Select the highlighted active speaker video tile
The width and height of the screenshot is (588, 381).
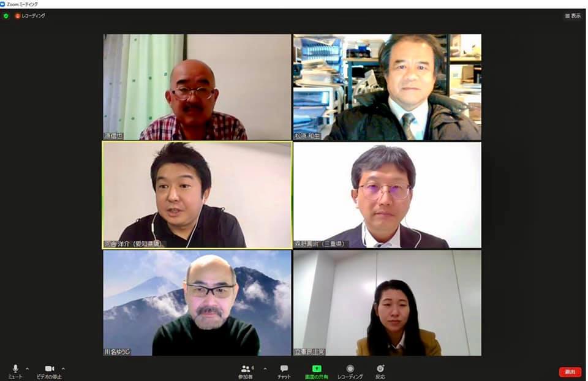pyautogui.click(x=197, y=195)
